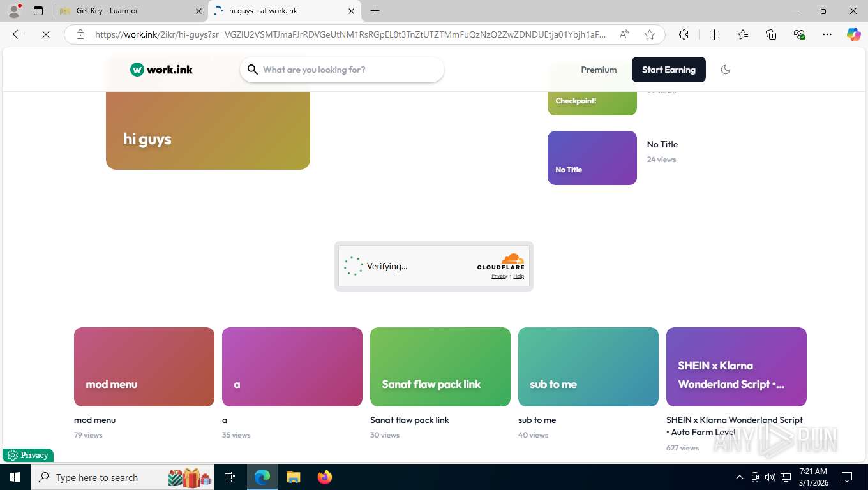Click Start Earning button
Screen dimensions: 868x490
click(x=669, y=70)
